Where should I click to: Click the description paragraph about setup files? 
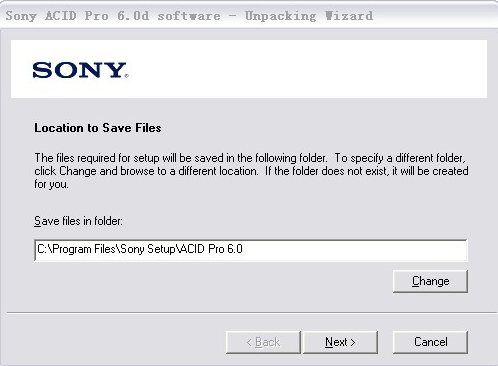click(x=251, y=171)
